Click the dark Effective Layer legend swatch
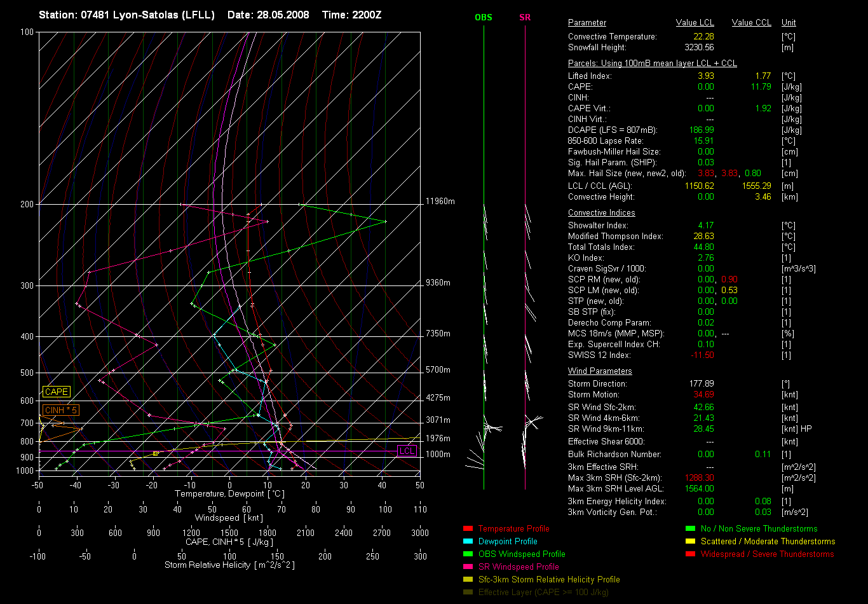 tap(468, 592)
